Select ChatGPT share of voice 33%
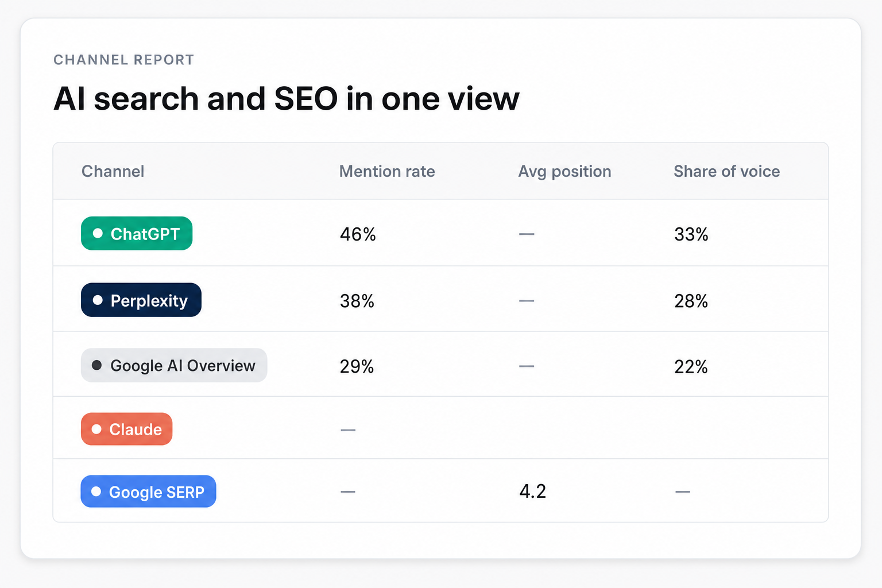 pos(691,234)
